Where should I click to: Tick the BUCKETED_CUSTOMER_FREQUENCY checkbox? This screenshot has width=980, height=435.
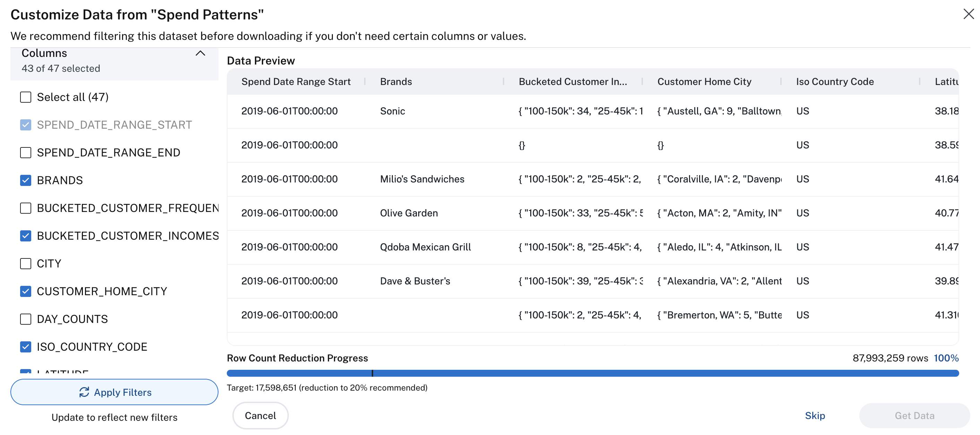pos(26,208)
